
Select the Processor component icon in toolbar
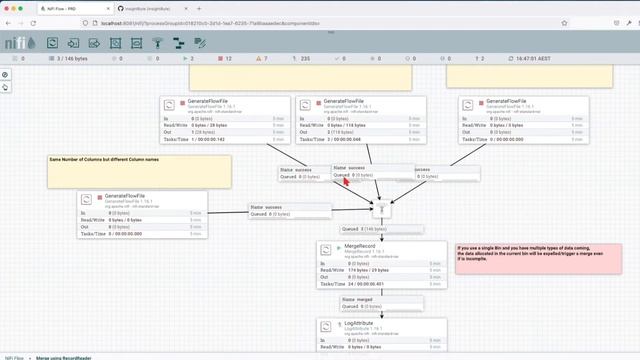click(52, 43)
